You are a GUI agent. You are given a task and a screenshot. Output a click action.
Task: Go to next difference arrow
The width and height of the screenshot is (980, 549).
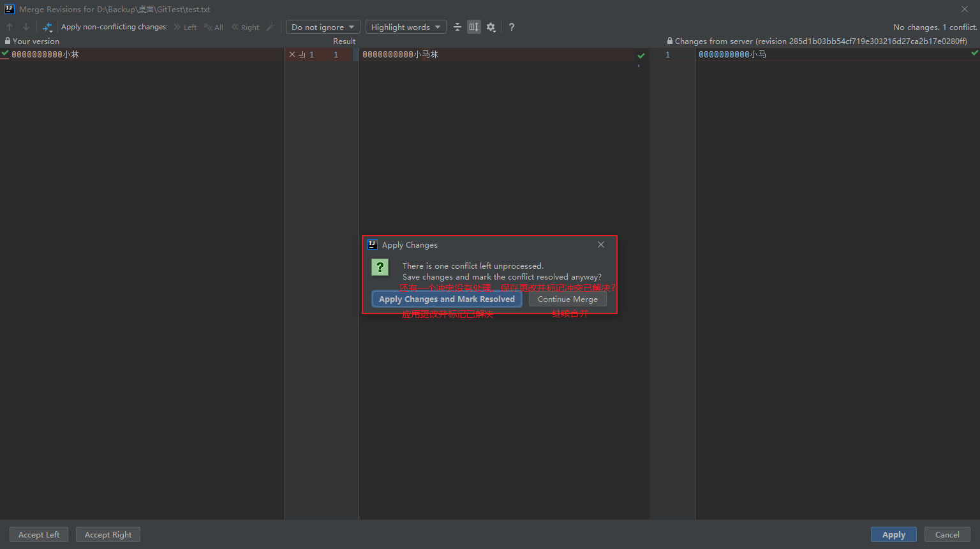point(26,27)
